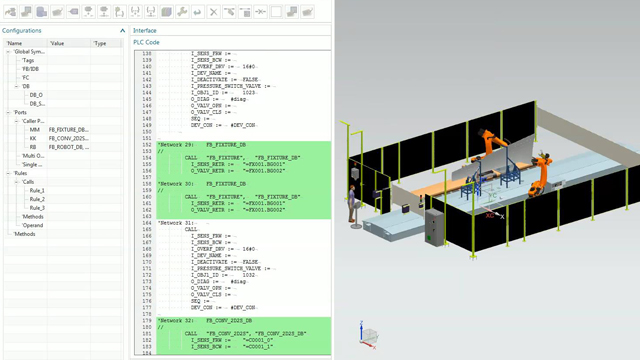Click the wrench tool icon in toolbar

tap(182, 12)
